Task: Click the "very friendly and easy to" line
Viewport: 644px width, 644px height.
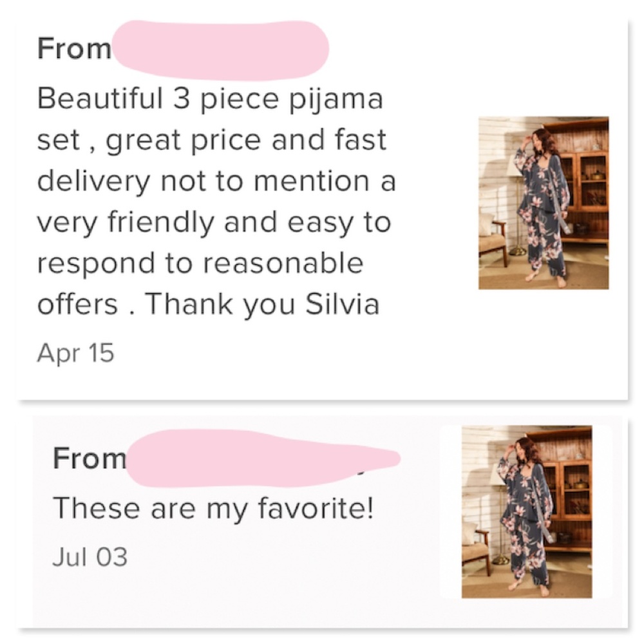Action: click(x=214, y=222)
